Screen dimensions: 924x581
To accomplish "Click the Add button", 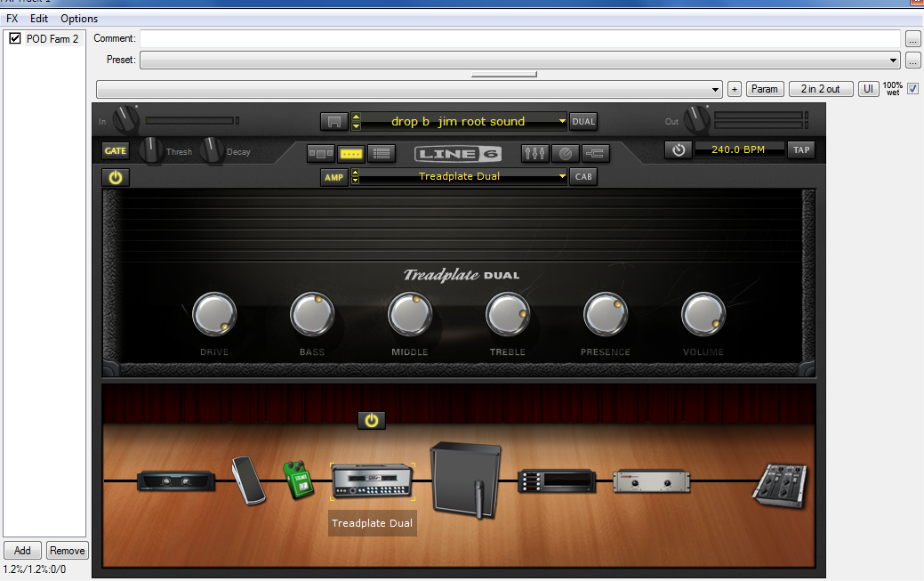I will (x=22, y=551).
